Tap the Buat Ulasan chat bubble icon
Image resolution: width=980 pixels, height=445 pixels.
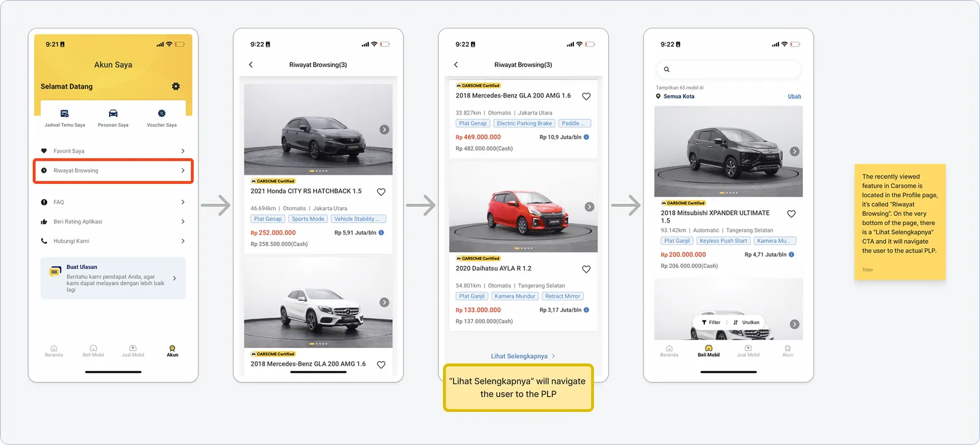[x=55, y=272]
